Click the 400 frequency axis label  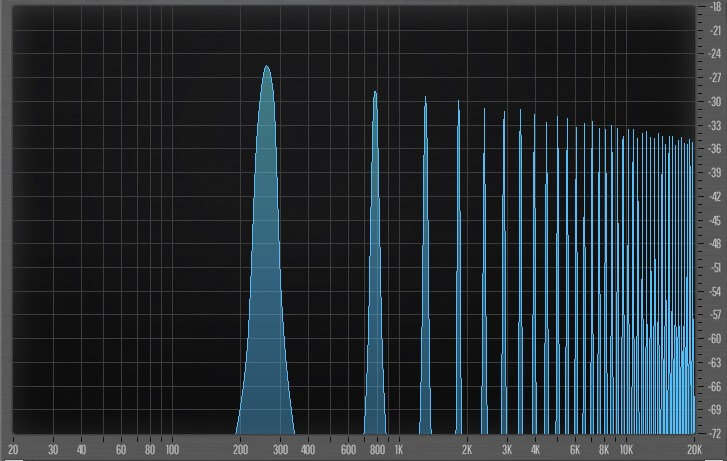click(x=309, y=451)
